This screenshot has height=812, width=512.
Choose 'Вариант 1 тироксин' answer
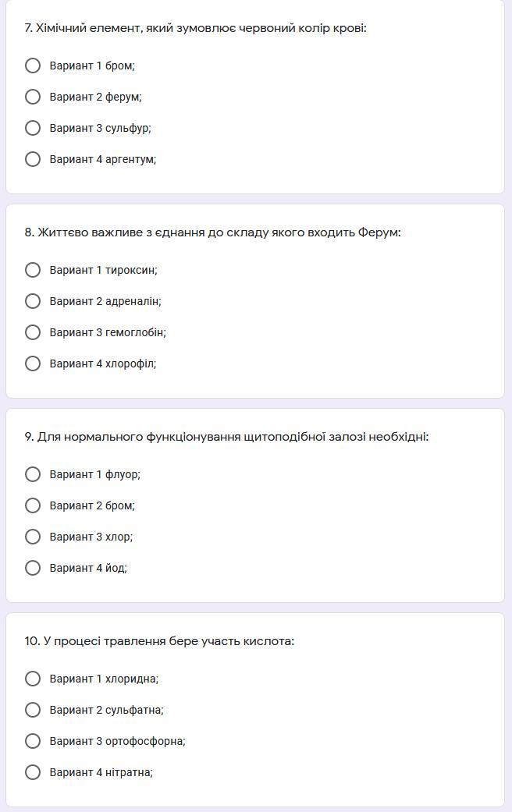[x=33, y=270]
